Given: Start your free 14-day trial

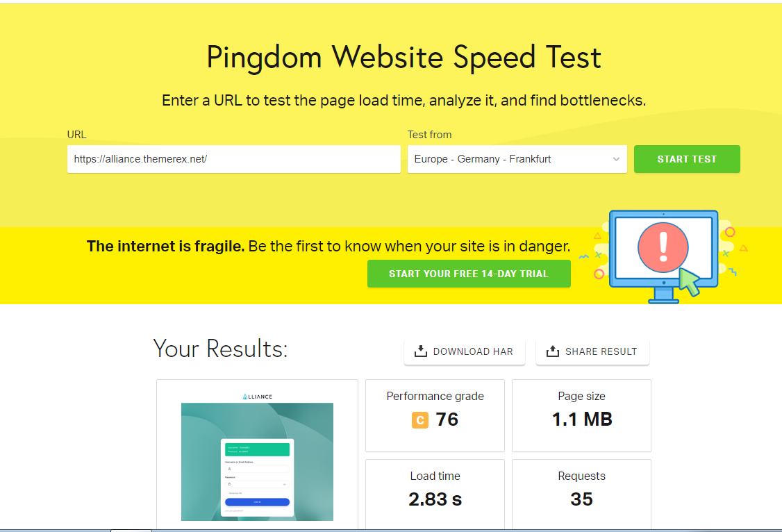Looking at the screenshot, I should (x=469, y=274).
